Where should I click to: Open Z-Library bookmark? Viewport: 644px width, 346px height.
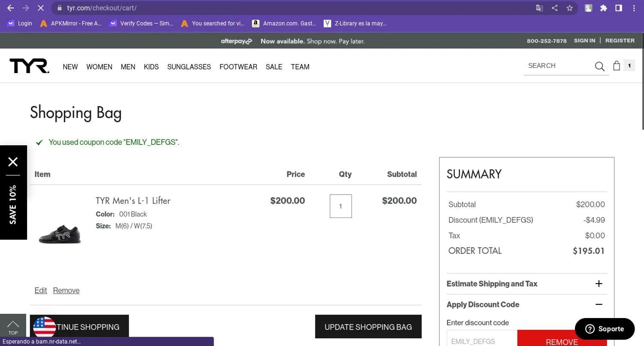coord(355,23)
